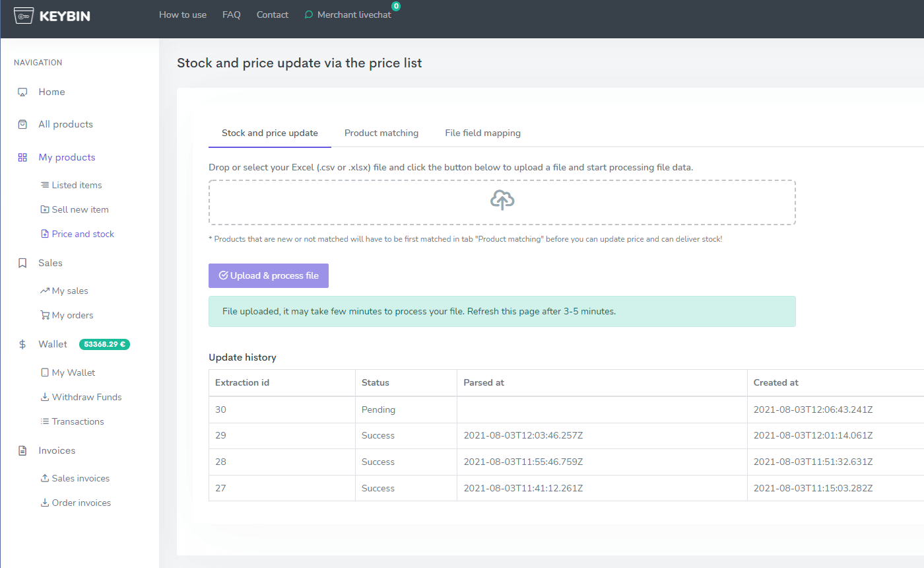
Task: Click the Wallet dollar sign icon
Action: (22, 345)
